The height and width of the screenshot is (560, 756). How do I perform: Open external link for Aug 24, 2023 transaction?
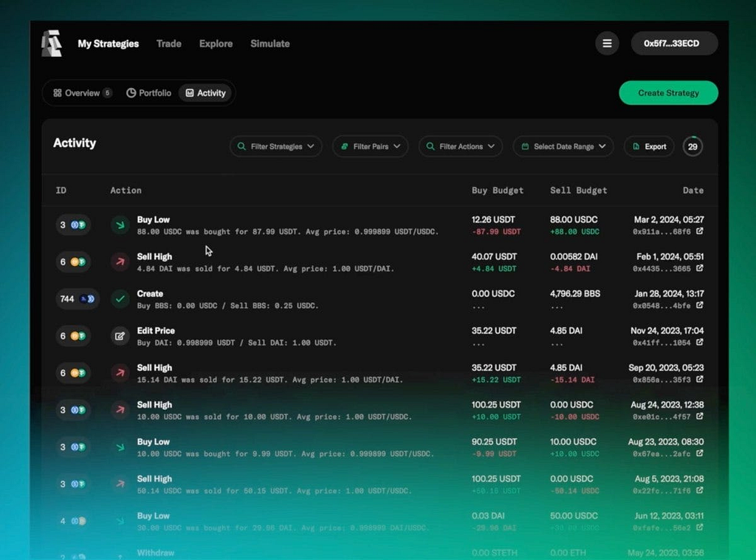pos(700,416)
